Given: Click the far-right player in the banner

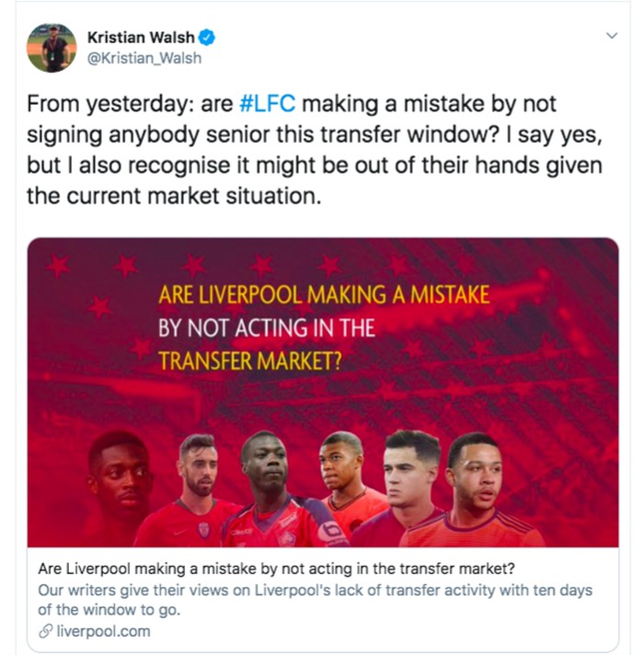Looking at the screenshot, I should point(477,488).
